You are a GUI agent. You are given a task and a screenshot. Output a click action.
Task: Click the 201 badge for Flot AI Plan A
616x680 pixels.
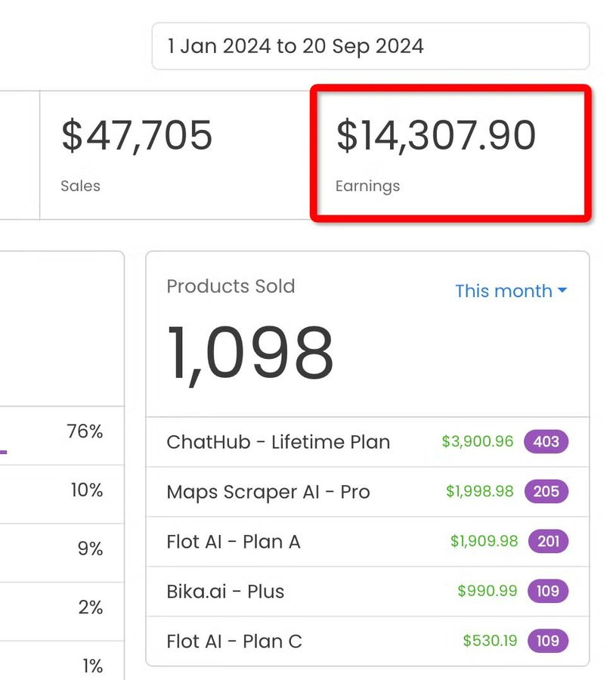547,542
